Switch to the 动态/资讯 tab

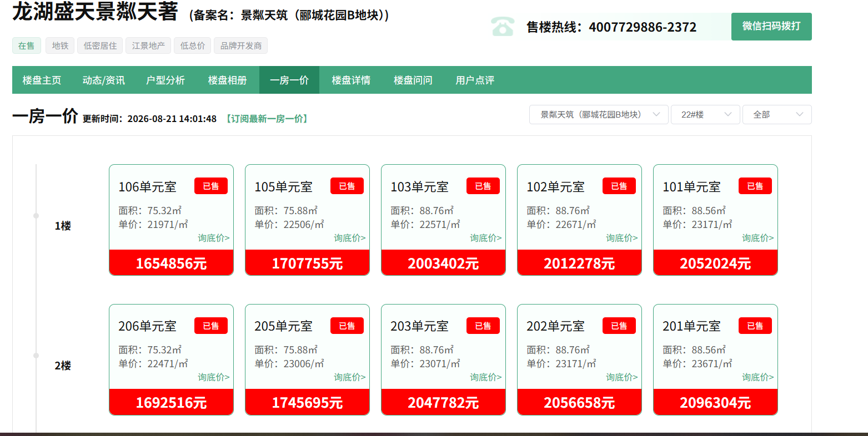pos(104,80)
